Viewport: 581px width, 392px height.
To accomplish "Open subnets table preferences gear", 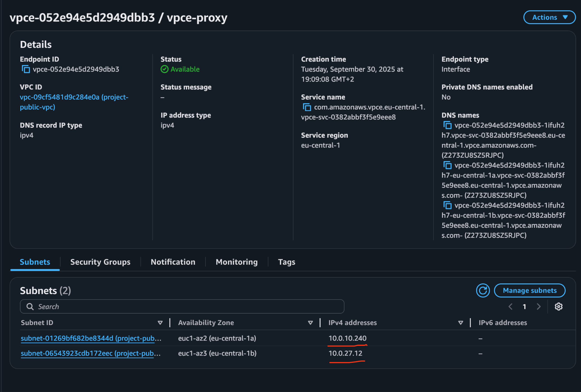I will pyautogui.click(x=559, y=307).
